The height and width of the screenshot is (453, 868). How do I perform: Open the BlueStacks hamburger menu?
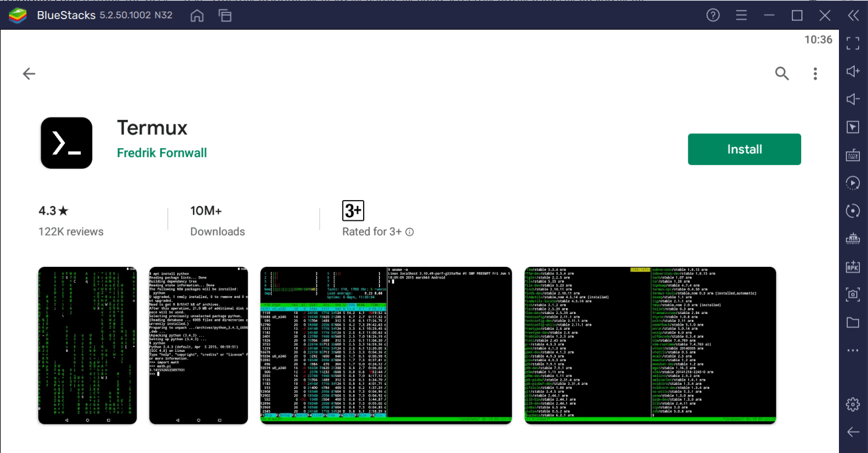[x=741, y=15]
